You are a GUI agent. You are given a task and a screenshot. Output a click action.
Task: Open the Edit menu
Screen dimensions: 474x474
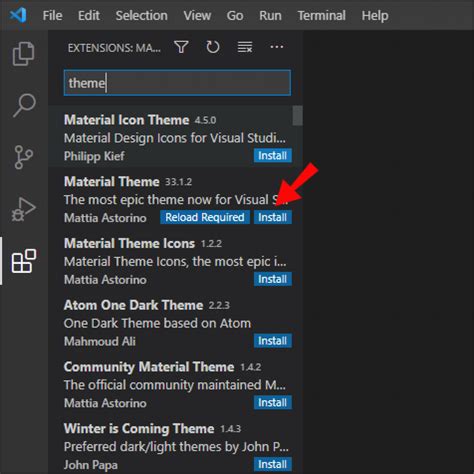coord(89,15)
